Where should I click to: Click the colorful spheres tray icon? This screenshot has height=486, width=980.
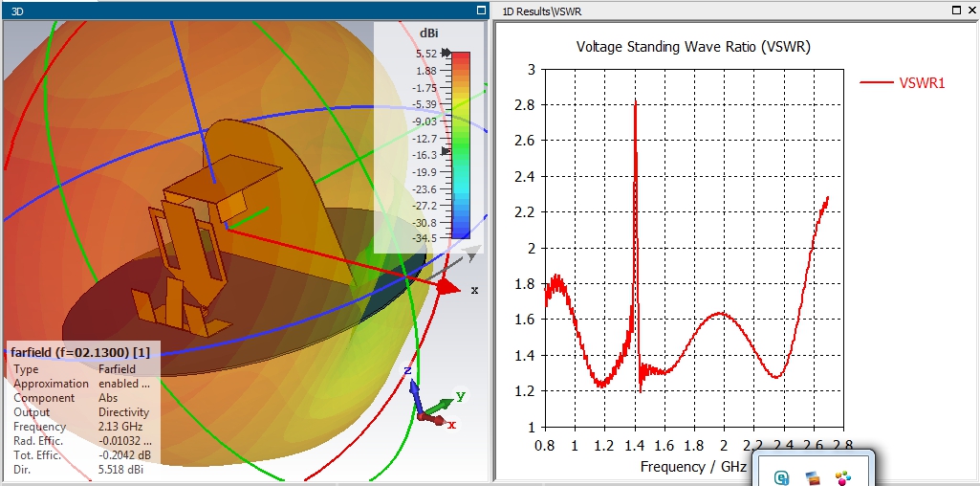point(842,476)
